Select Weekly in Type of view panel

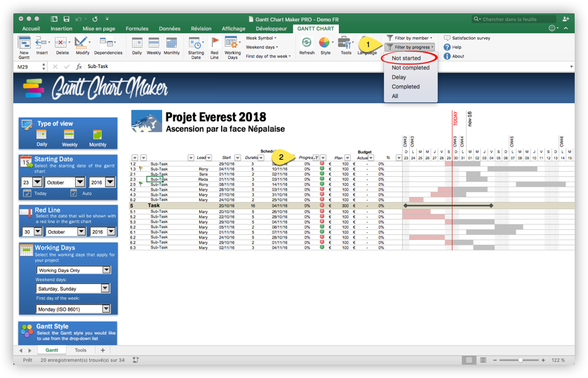[x=69, y=138]
